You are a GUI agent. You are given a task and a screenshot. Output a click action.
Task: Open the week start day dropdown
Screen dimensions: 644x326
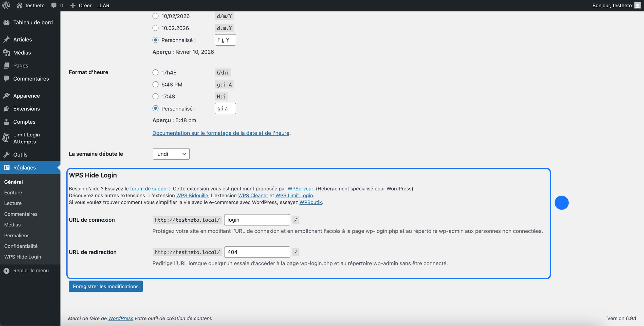click(171, 154)
